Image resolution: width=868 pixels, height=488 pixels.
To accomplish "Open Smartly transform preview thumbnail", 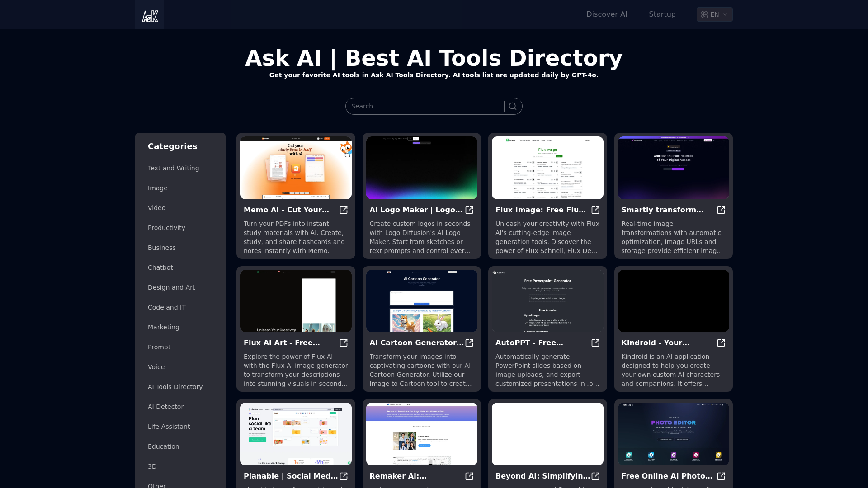I will pos(673,168).
